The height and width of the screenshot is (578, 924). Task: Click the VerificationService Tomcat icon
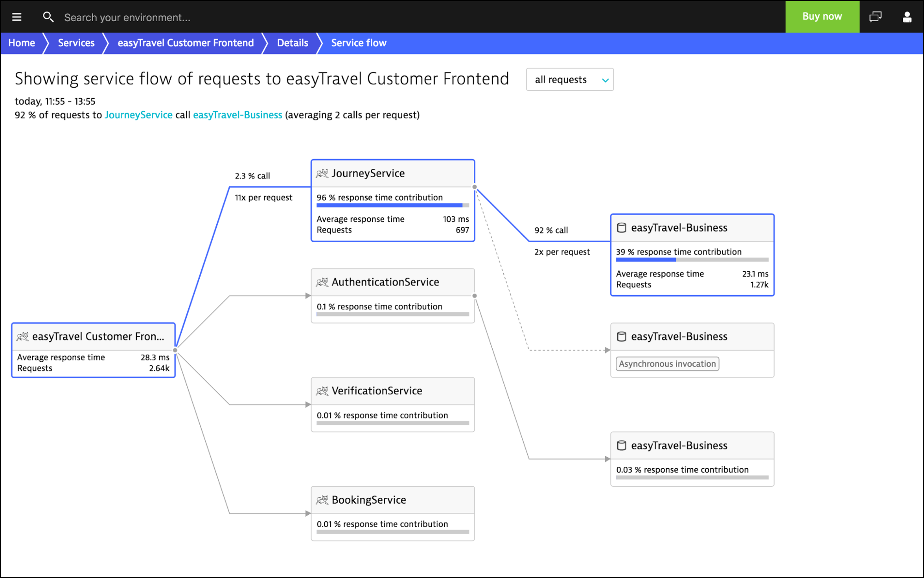point(322,391)
